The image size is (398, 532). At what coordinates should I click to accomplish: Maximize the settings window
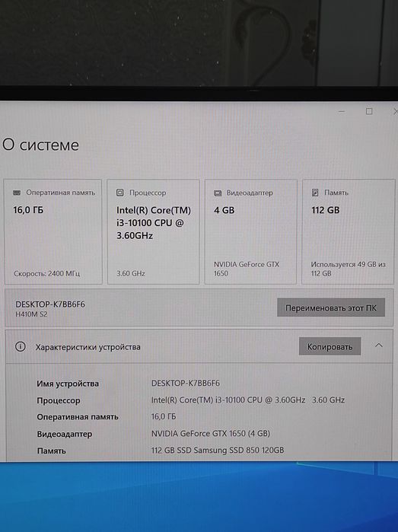[369, 111]
